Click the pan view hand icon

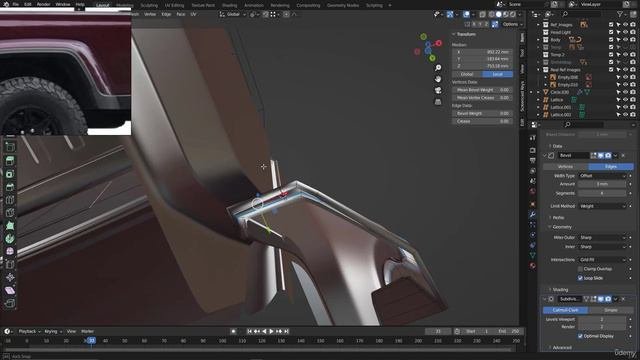click(x=438, y=79)
